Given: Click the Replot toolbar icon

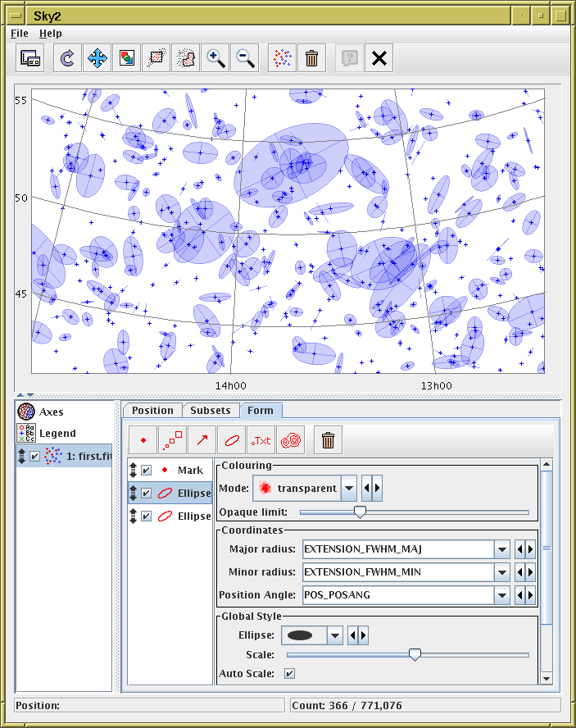Looking at the screenshot, I should pyautogui.click(x=67, y=58).
